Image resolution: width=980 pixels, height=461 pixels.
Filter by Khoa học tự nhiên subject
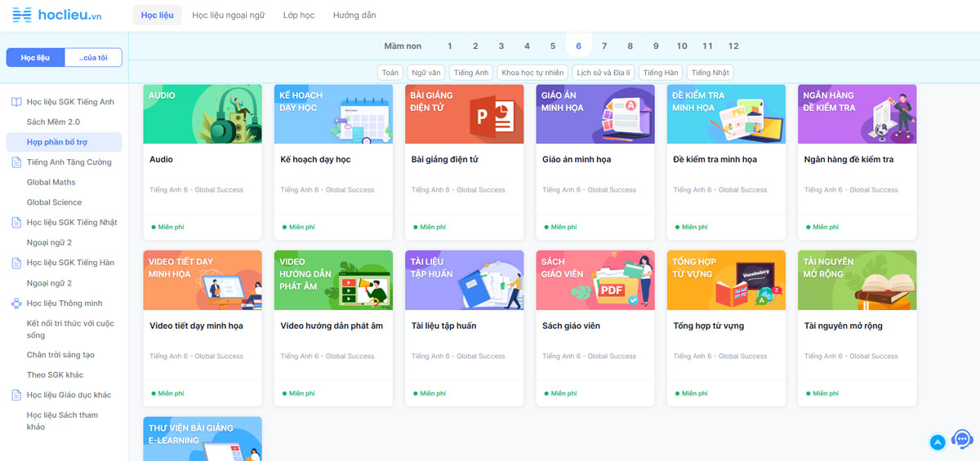[x=532, y=73]
